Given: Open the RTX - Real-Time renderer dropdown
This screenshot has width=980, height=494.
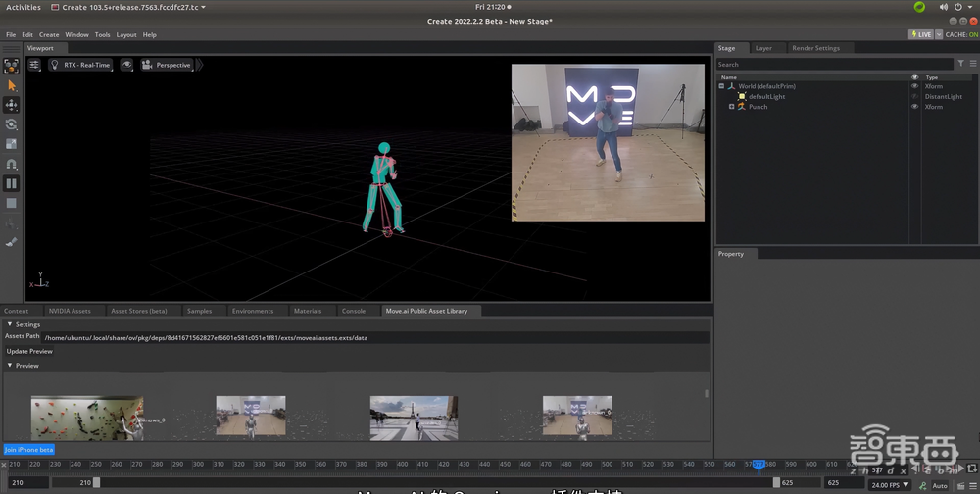Looking at the screenshot, I should pyautogui.click(x=80, y=65).
